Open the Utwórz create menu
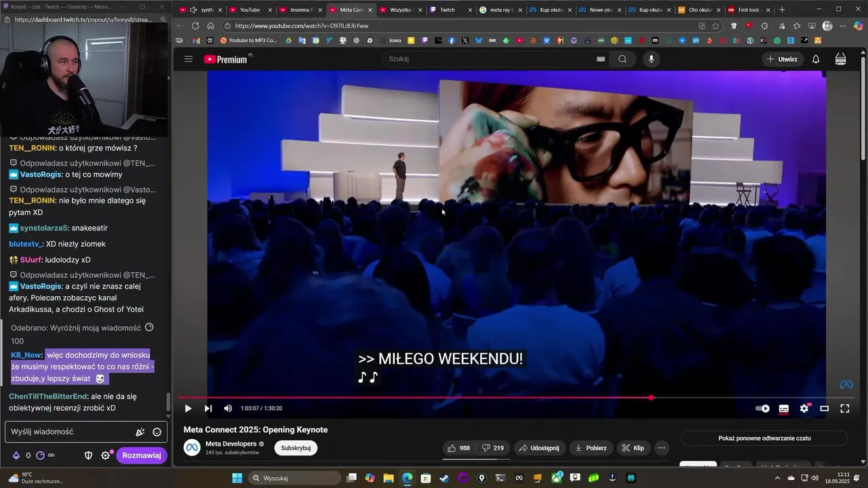This screenshot has height=488, width=868. tap(782, 59)
